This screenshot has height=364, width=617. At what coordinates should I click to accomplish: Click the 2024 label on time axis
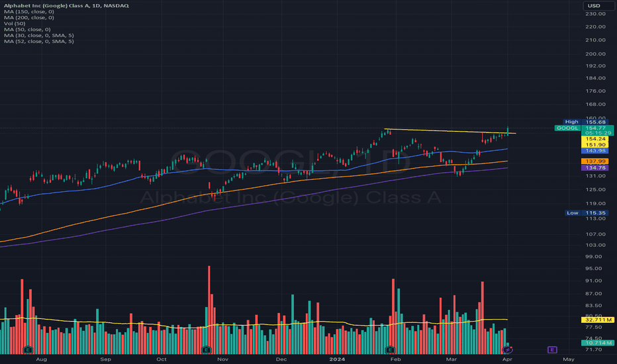click(x=337, y=359)
